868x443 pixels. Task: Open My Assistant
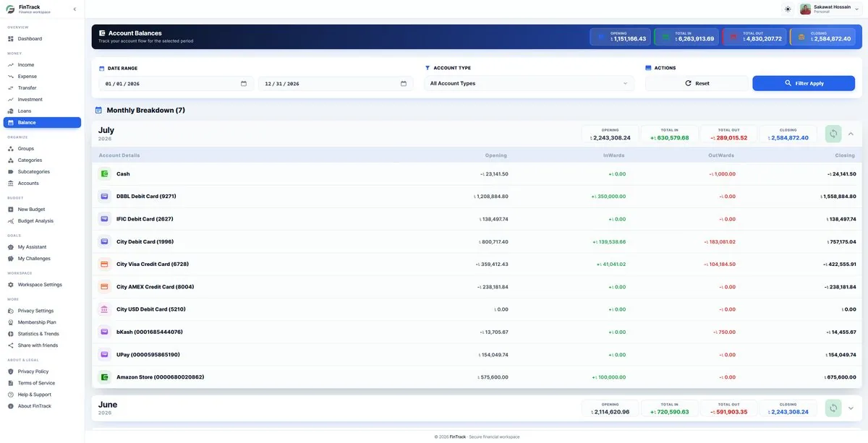click(42, 247)
